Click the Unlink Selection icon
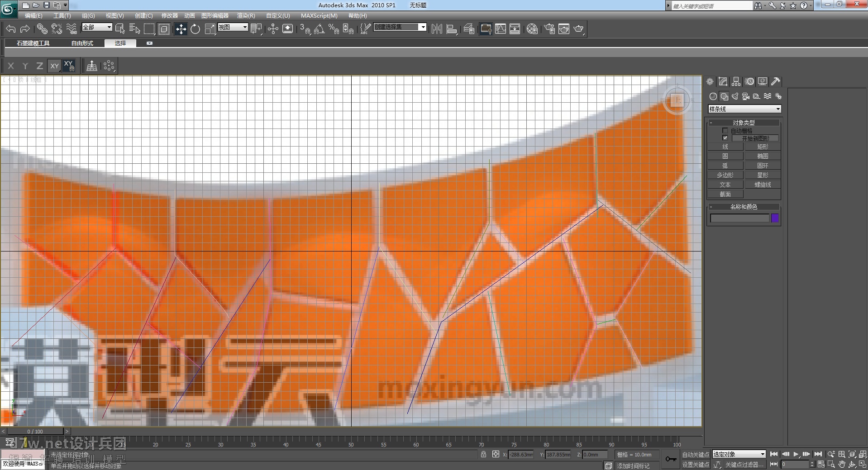868x470 pixels. click(x=57, y=29)
